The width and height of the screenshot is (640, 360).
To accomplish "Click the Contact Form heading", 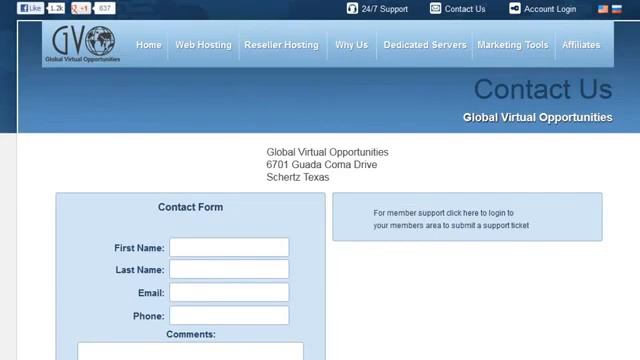I will click(191, 207).
